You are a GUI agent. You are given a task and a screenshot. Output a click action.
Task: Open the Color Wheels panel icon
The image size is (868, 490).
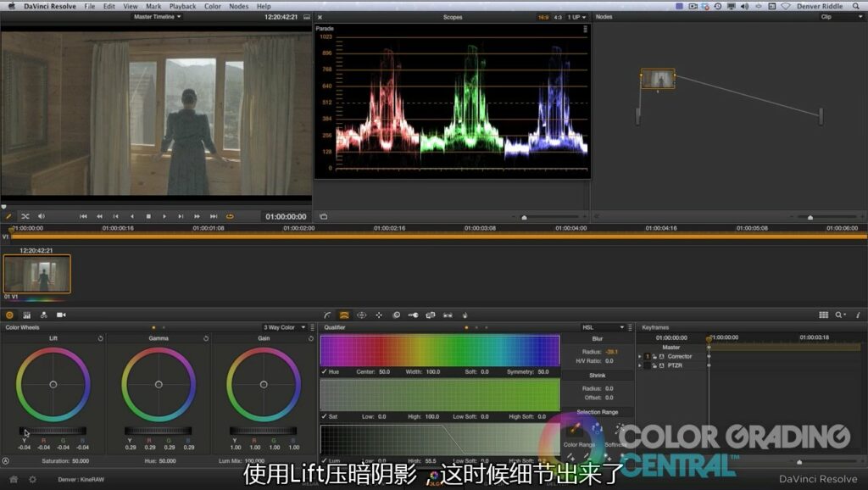[x=8, y=315]
